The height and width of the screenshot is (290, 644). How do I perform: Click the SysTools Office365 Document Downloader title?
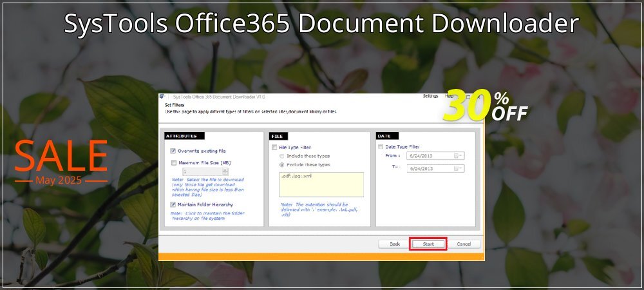click(x=321, y=24)
